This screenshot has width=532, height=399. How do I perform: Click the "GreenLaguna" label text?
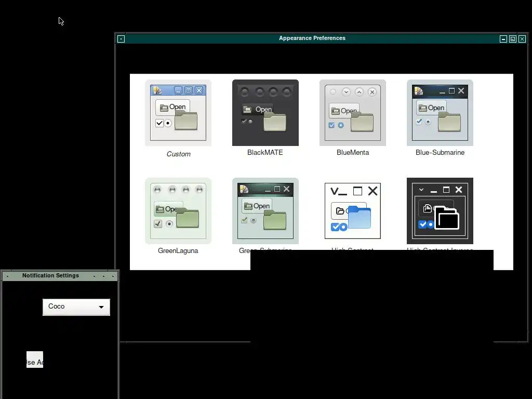click(x=178, y=251)
